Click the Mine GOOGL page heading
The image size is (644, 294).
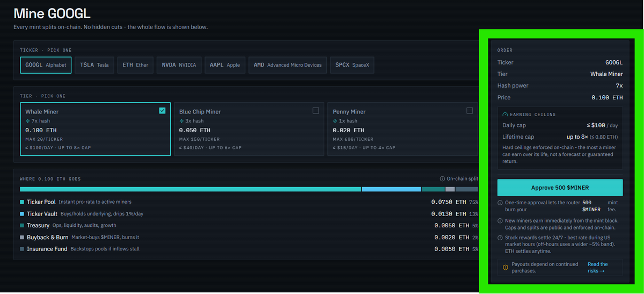pos(52,13)
